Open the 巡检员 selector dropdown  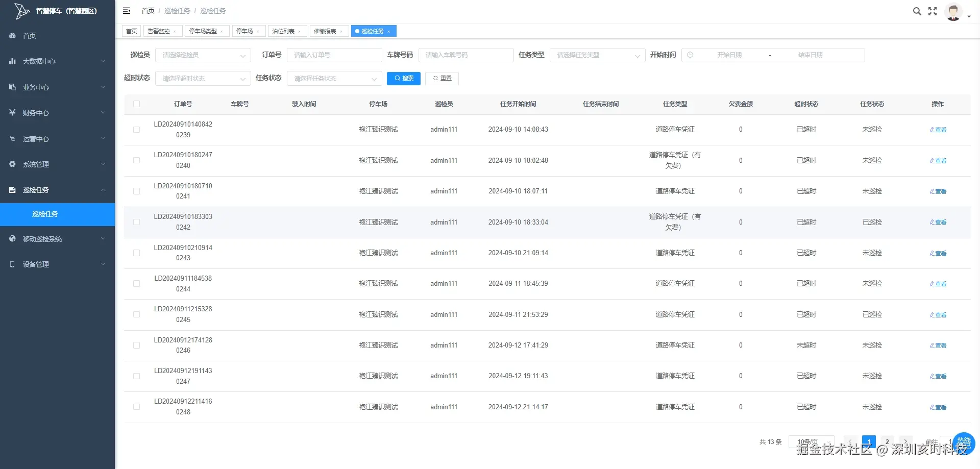[203, 55]
